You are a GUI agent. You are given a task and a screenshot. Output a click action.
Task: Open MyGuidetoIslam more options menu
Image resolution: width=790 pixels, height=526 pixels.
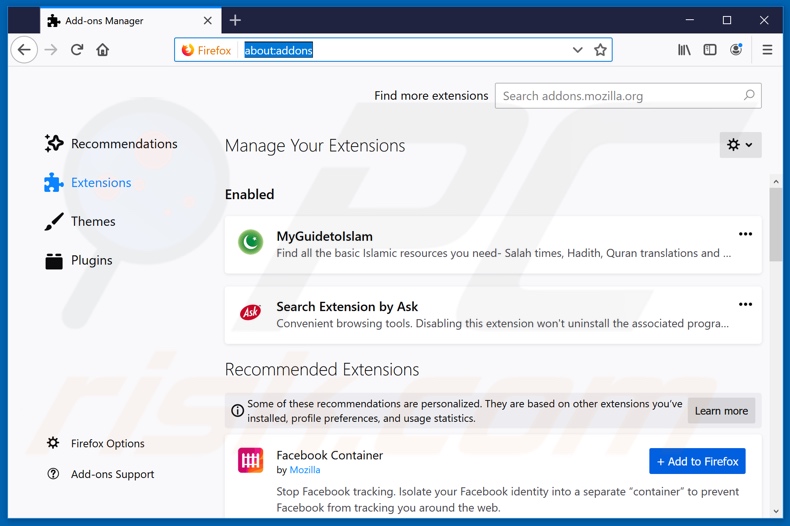click(745, 234)
